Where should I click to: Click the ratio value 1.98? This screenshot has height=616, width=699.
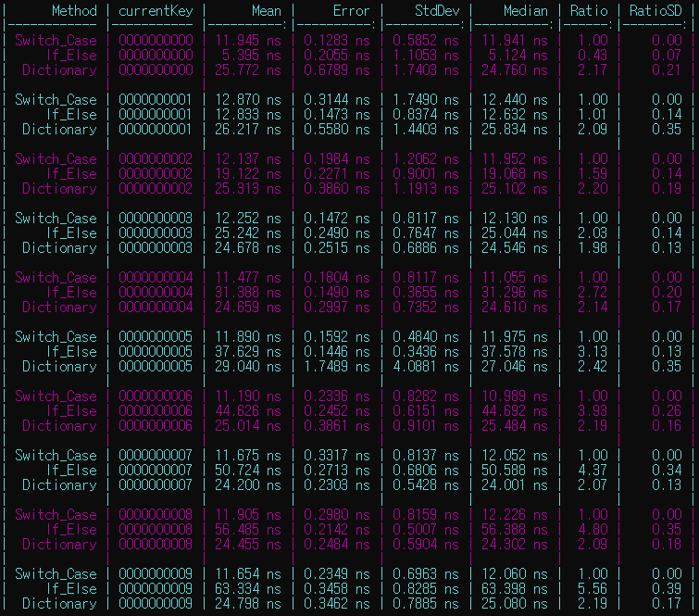click(593, 248)
